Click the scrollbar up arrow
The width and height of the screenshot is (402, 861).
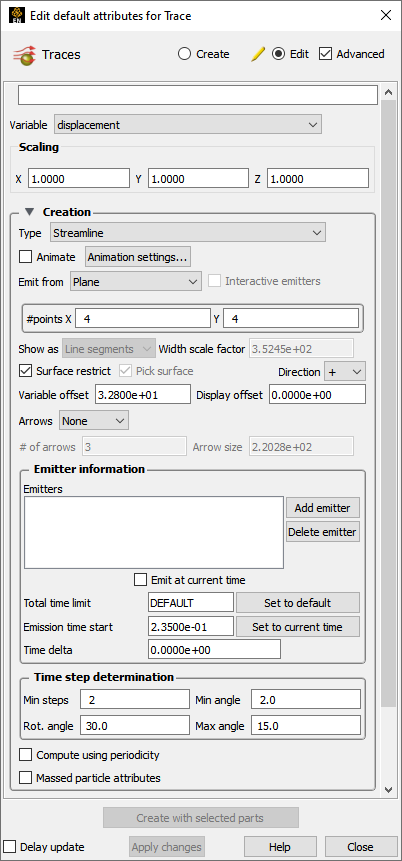[x=388, y=92]
